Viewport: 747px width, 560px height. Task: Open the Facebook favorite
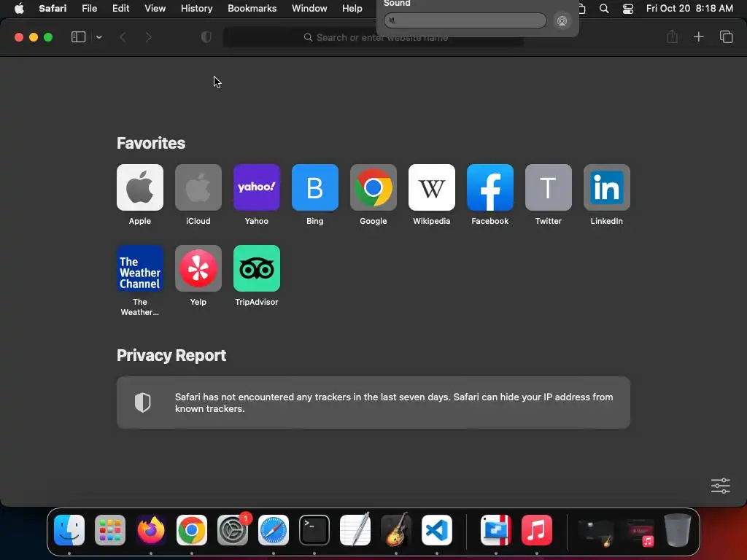click(x=489, y=187)
